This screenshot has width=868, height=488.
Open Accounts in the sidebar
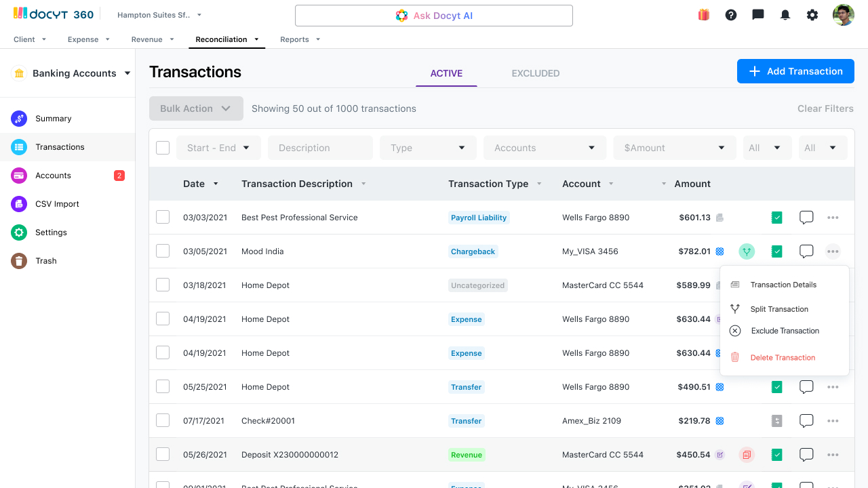click(67, 176)
